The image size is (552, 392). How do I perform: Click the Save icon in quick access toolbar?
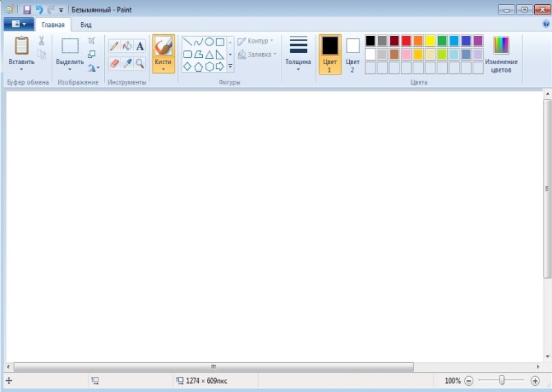coord(27,10)
